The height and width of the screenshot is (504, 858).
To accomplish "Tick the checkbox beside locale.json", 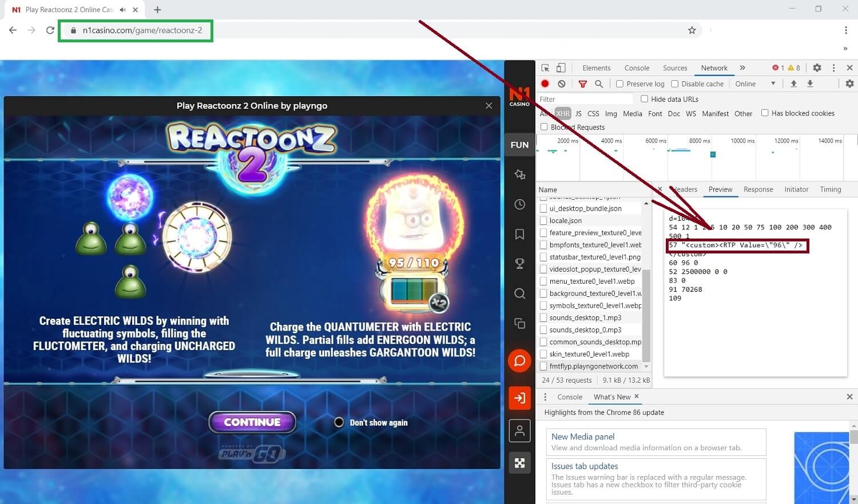I will [543, 221].
